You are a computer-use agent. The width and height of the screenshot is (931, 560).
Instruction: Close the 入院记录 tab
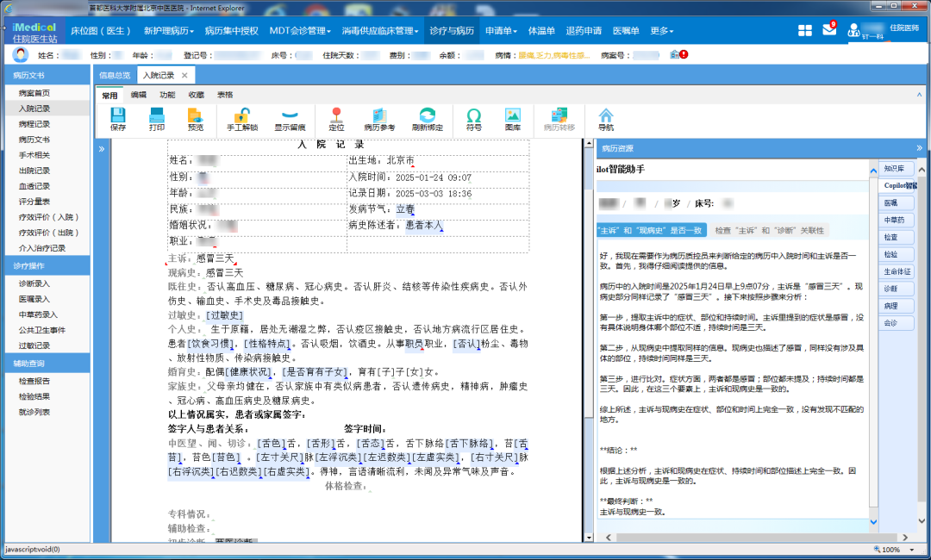[x=184, y=76]
